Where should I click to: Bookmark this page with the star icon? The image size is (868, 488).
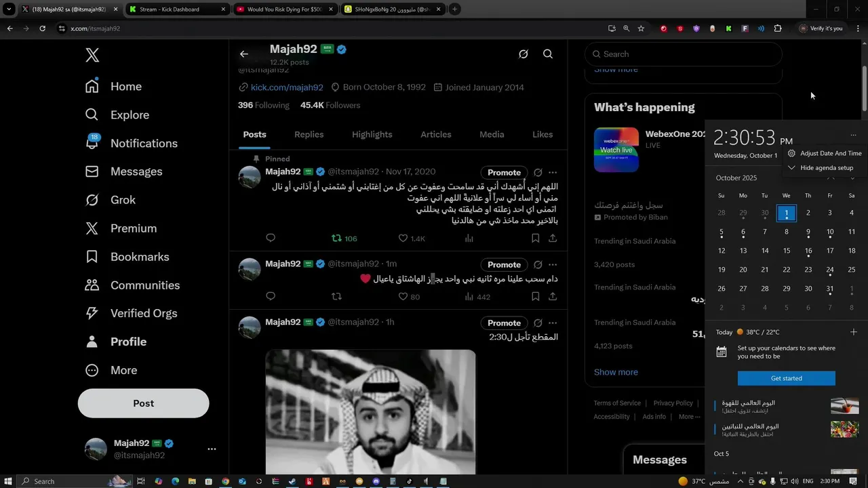[641, 28]
